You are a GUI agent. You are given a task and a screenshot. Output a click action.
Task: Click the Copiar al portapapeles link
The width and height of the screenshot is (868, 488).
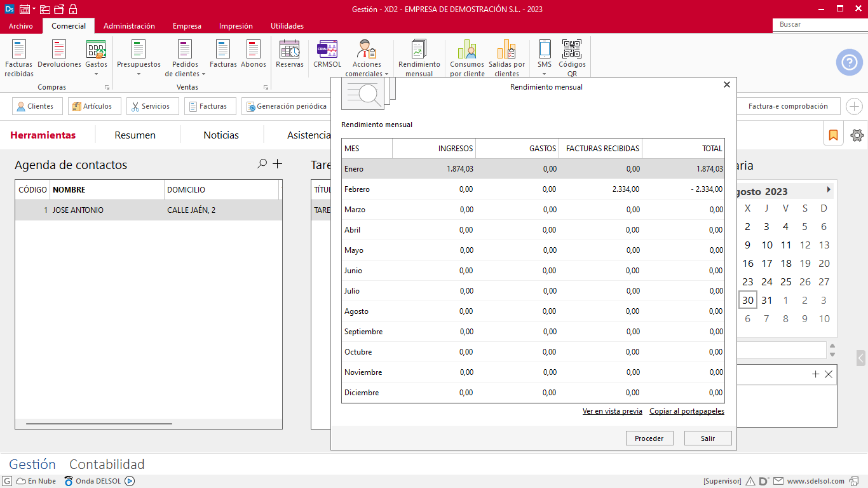[x=686, y=411]
